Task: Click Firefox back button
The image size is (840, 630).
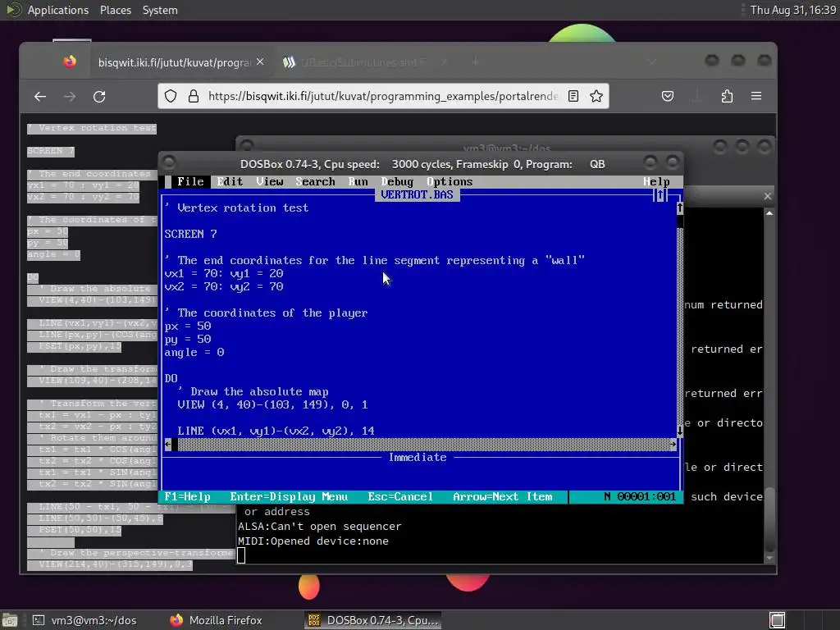Action: tap(40, 97)
